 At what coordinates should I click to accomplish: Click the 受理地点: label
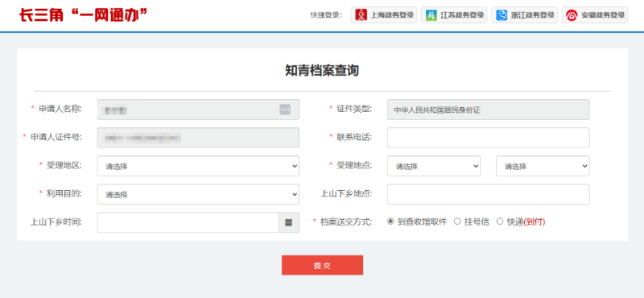click(354, 165)
